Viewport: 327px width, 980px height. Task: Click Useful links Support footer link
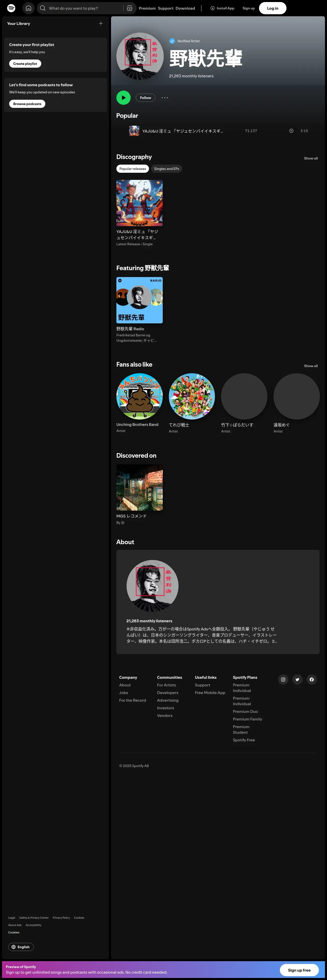202,685
